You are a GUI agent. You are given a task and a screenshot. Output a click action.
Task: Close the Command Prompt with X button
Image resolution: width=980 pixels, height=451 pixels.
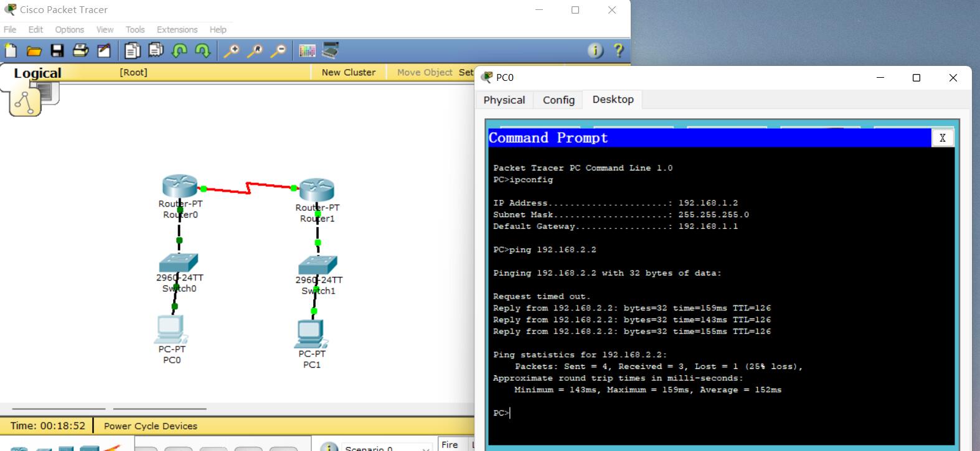click(942, 138)
